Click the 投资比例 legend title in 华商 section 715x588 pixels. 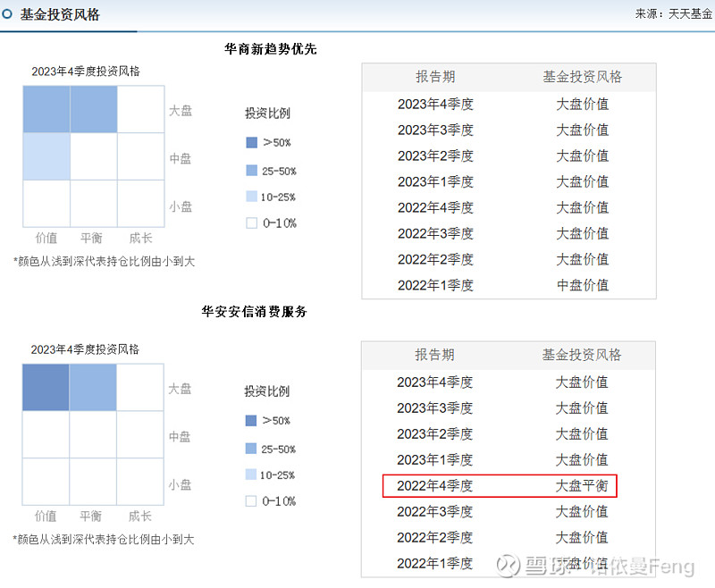tap(267, 113)
